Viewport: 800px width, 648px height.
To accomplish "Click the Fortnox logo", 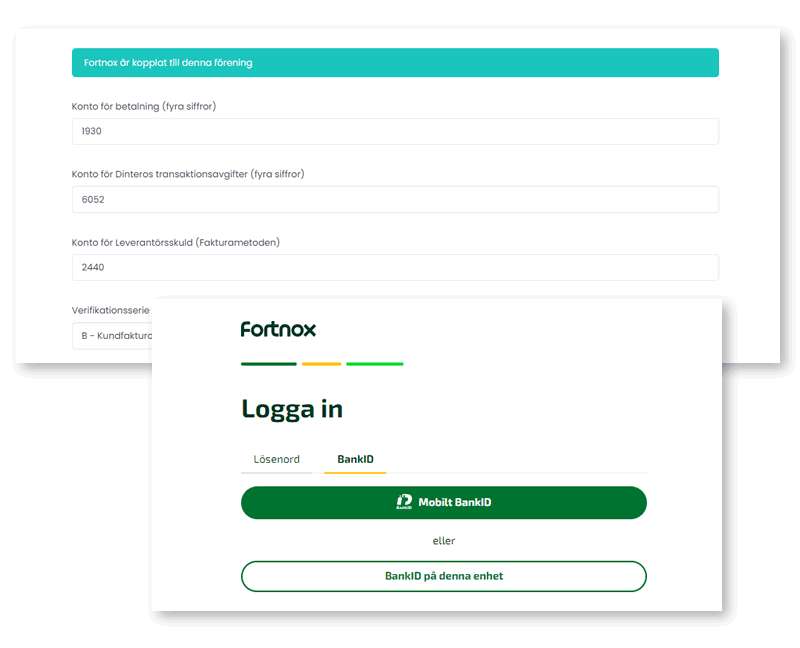I will (x=278, y=329).
